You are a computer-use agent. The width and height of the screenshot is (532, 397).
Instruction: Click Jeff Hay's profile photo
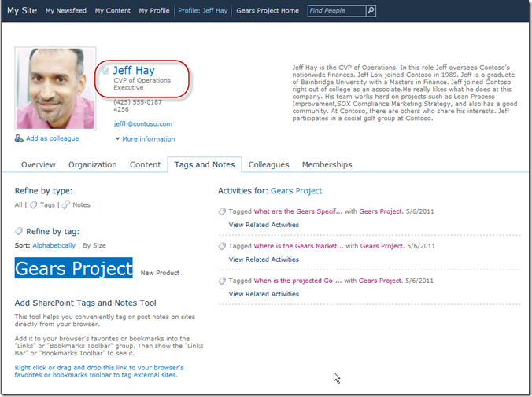(55, 89)
